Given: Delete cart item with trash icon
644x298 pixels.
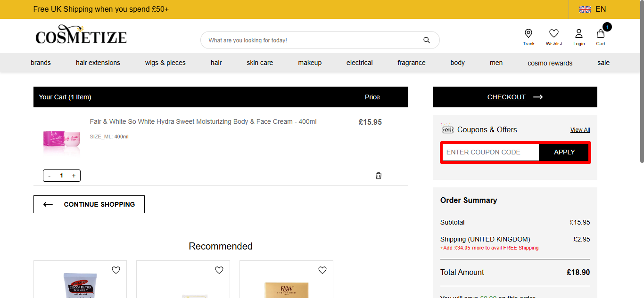Looking at the screenshot, I should point(379,176).
